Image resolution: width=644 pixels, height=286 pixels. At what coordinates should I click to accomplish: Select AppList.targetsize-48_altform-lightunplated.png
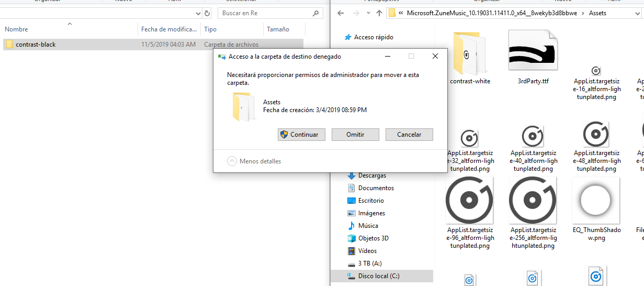pos(597,147)
